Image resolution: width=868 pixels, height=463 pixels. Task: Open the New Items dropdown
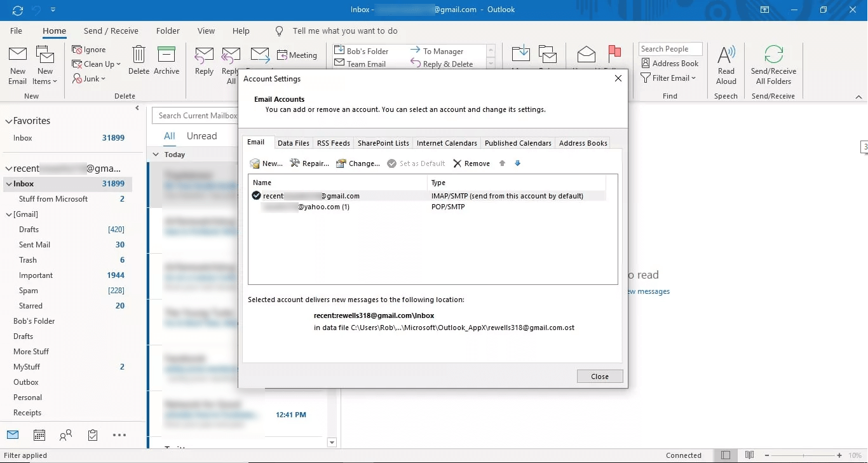point(45,66)
